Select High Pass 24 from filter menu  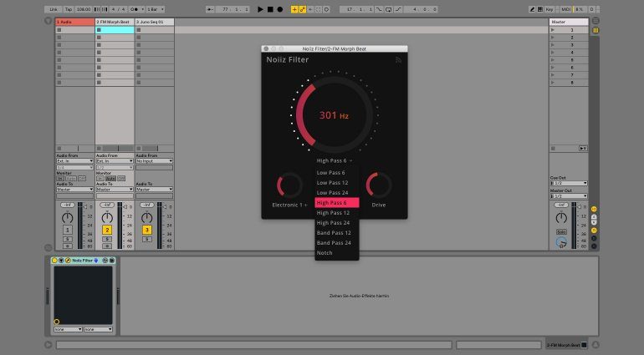pyautogui.click(x=337, y=223)
